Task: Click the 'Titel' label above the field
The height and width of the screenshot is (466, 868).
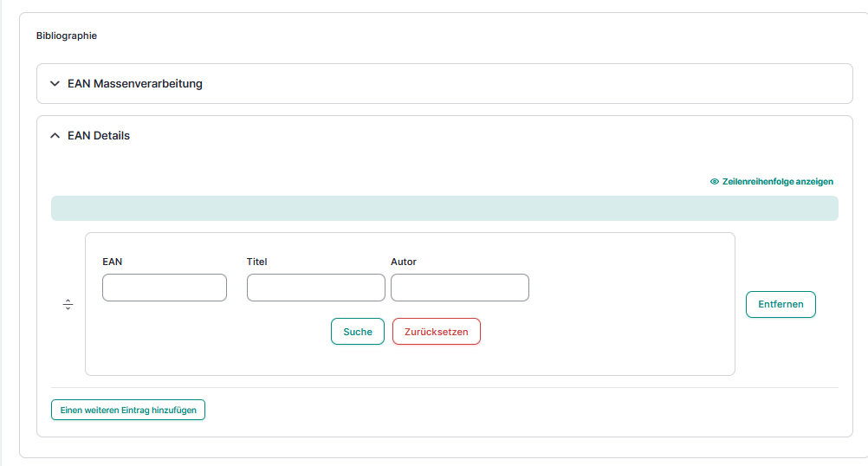Action: pyautogui.click(x=257, y=262)
